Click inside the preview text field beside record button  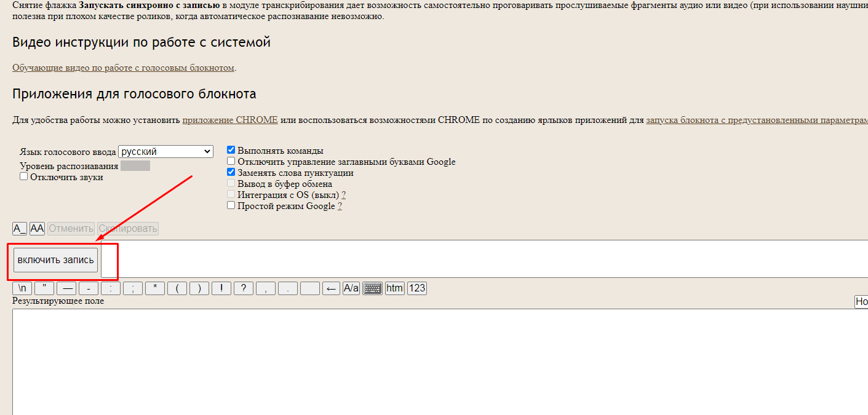(x=484, y=259)
